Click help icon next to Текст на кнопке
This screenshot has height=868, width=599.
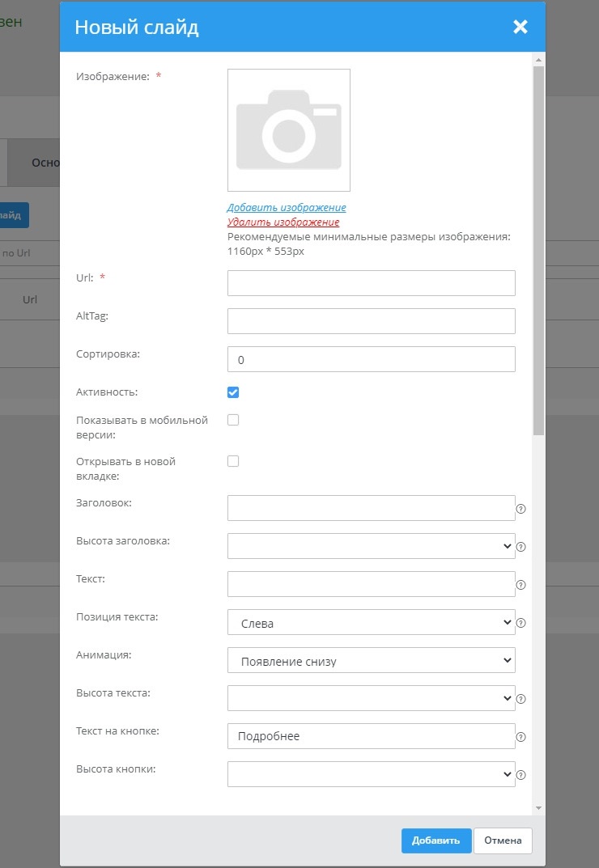pyautogui.click(x=521, y=737)
